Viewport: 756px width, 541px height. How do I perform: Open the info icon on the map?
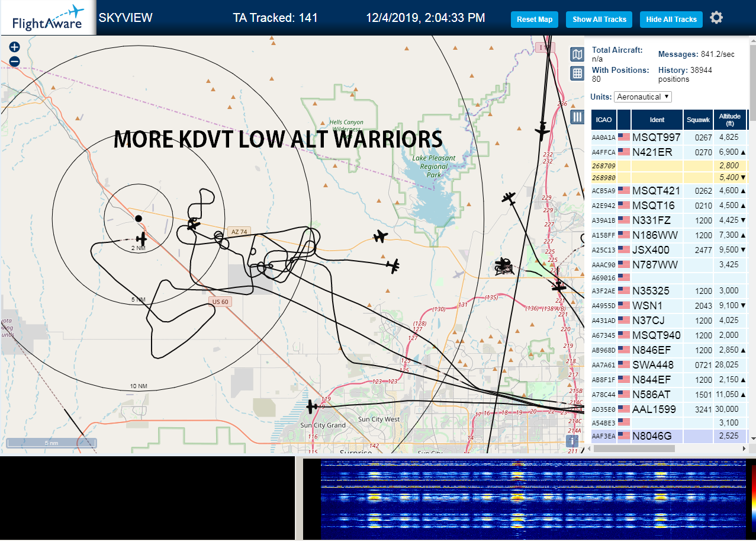(x=572, y=441)
